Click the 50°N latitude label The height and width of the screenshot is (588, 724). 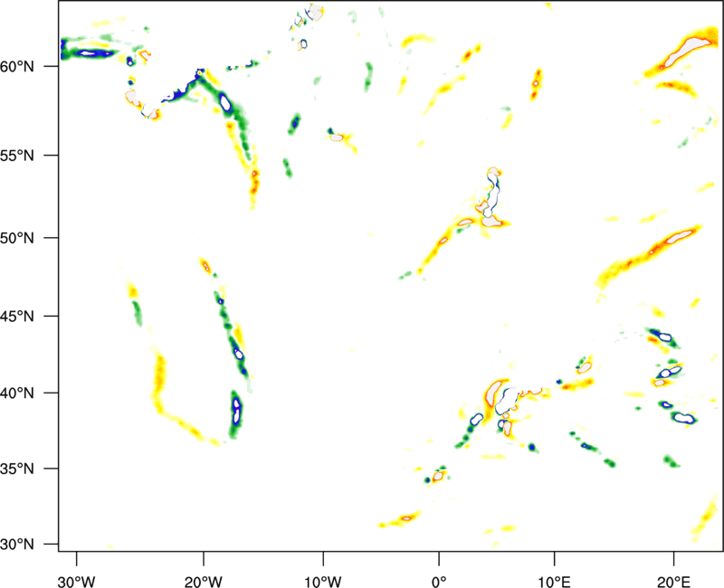tap(17, 238)
